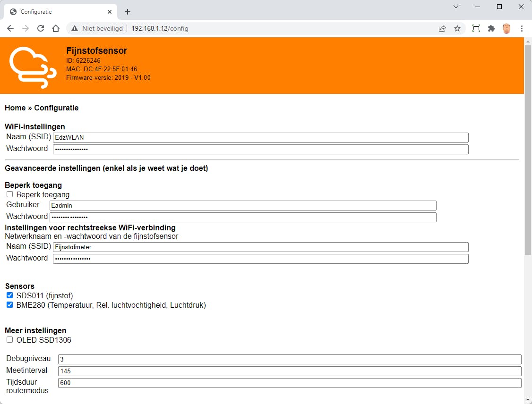Open the screenshot capture extension icon

pos(476,28)
